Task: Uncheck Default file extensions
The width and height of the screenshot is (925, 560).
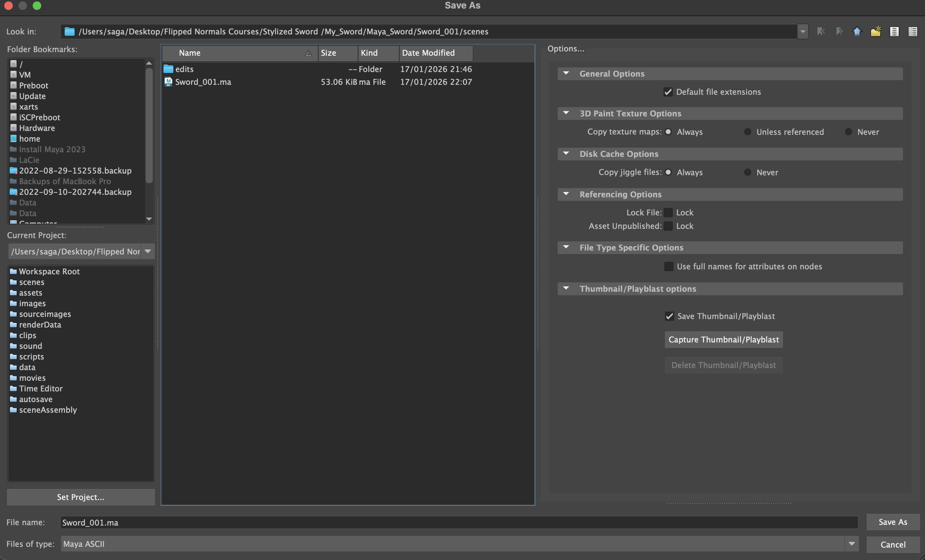Action: [x=668, y=92]
